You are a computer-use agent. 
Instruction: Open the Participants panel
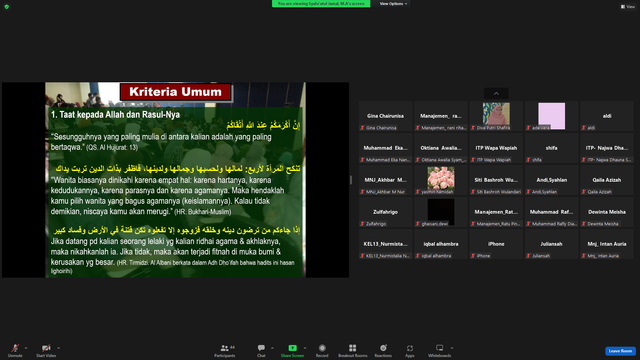(225, 350)
